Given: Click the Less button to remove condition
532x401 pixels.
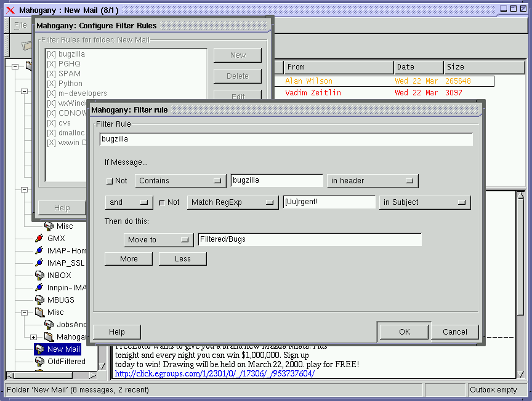Looking at the screenshot, I should pyautogui.click(x=182, y=259).
